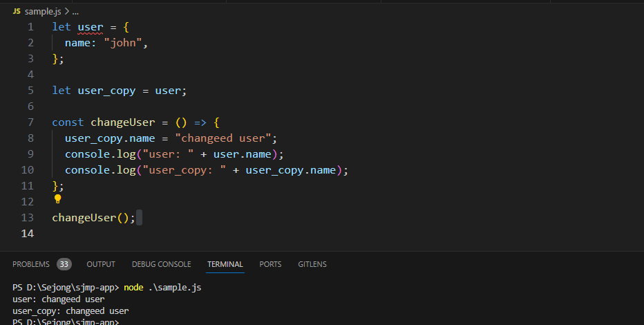Click the "user_copy: " string on line 10

coord(184,170)
